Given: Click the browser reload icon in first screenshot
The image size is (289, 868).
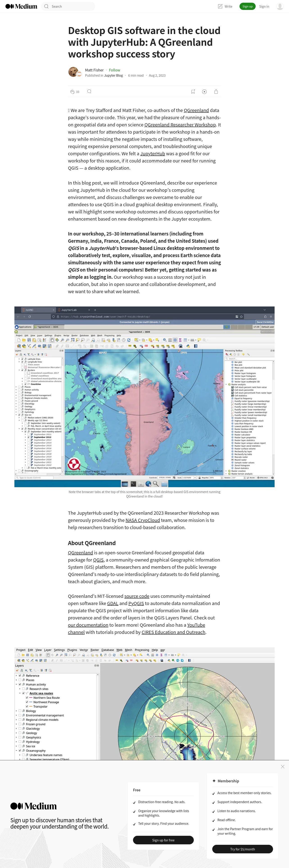Looking at the screenshot, I should tap(30, 317).
